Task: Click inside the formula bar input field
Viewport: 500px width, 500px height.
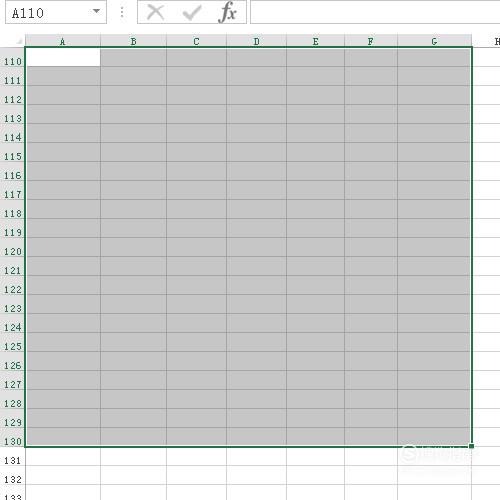Action: (375, 12)
